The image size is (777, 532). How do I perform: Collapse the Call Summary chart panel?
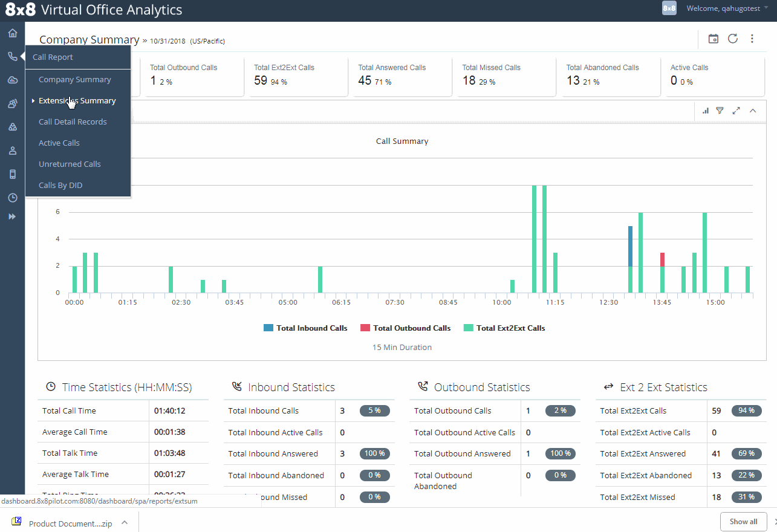pos(753,111)
